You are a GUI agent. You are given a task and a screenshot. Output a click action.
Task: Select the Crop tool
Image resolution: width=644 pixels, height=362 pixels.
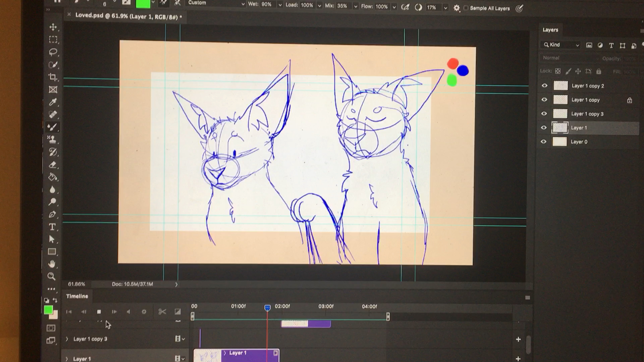(x=53, y=77)
